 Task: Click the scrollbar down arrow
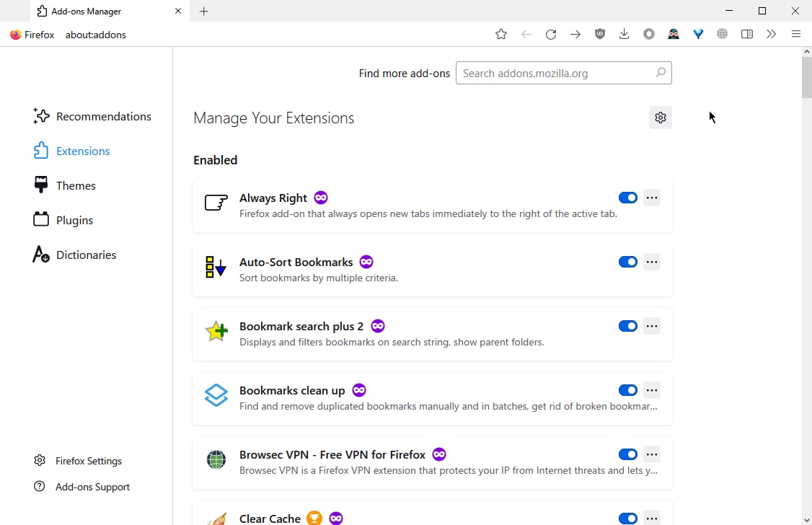(807, 520)
